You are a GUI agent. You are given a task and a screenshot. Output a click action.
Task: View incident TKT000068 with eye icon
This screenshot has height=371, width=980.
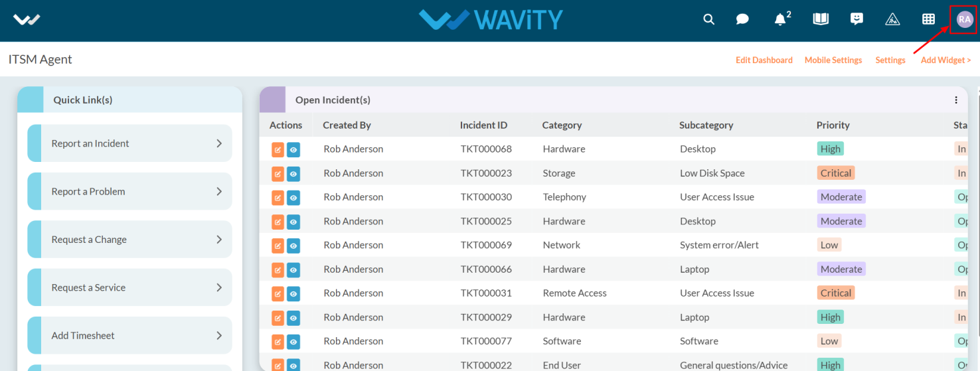point(293,149)
